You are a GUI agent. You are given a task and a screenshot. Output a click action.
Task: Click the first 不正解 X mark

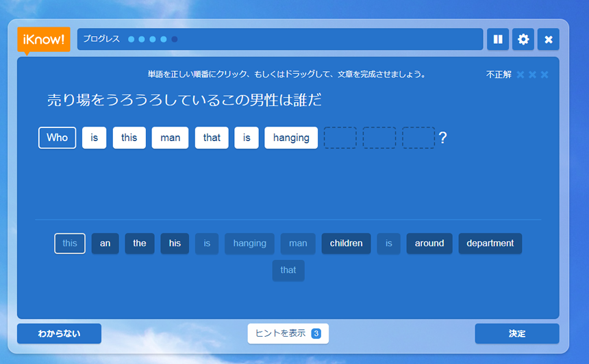point(521,75)
